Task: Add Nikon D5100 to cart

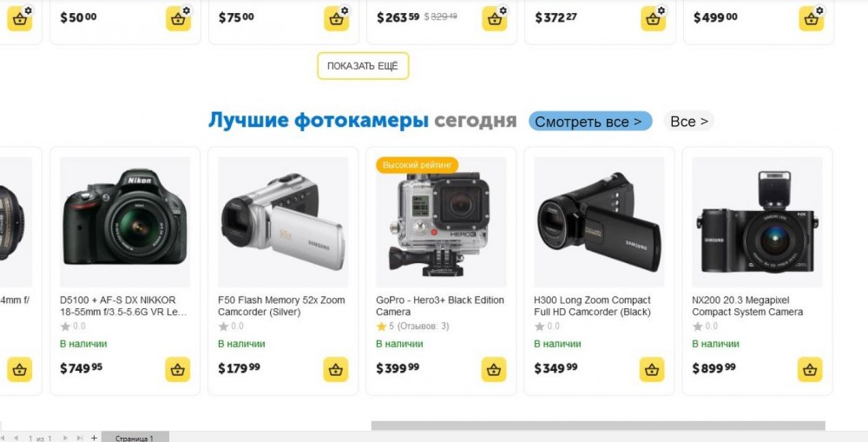Action: (x=178, y=369)
